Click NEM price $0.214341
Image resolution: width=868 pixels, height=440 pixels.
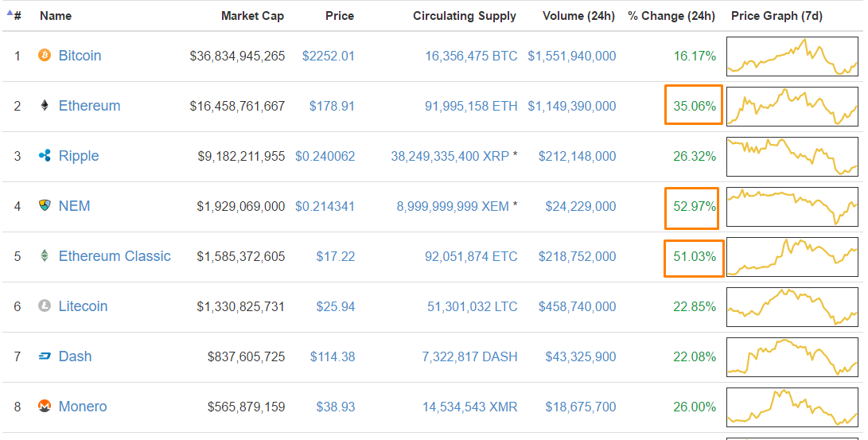coord(325,206)
